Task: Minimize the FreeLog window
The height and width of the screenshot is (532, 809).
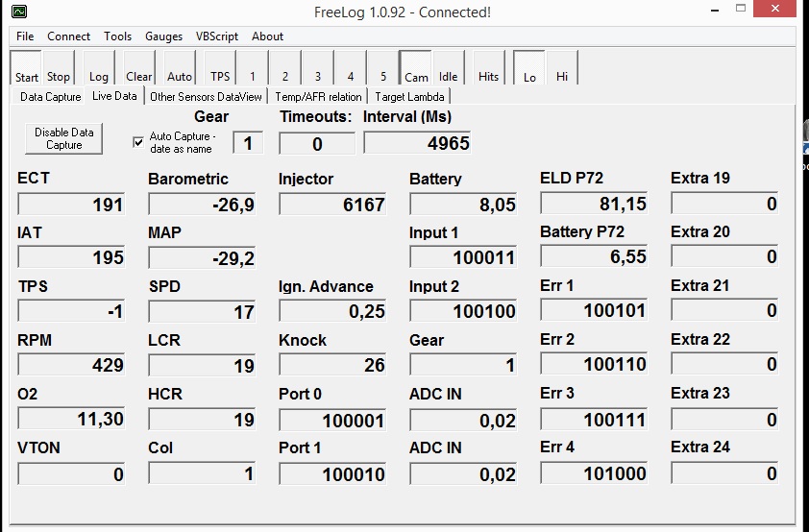Action: tap(715, 10)
